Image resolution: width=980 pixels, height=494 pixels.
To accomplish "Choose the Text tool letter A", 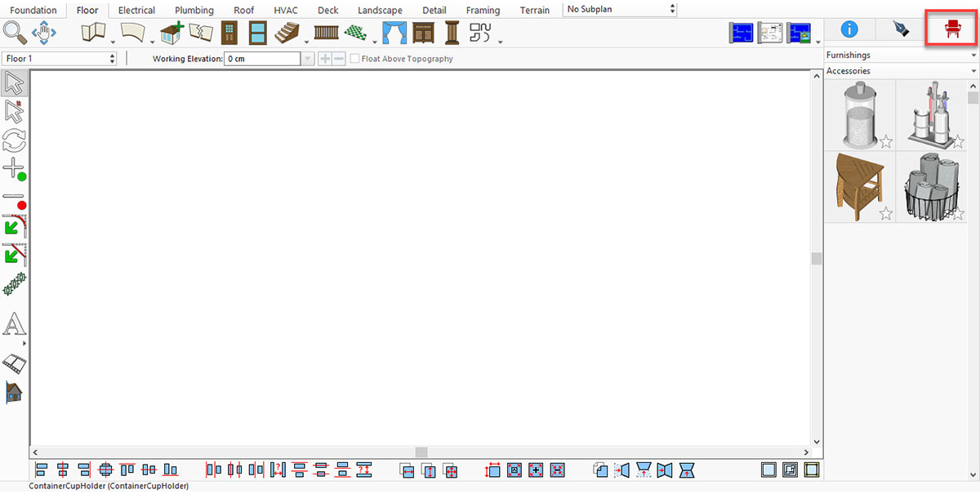I will pyautogui.click(x=15, y=324).
